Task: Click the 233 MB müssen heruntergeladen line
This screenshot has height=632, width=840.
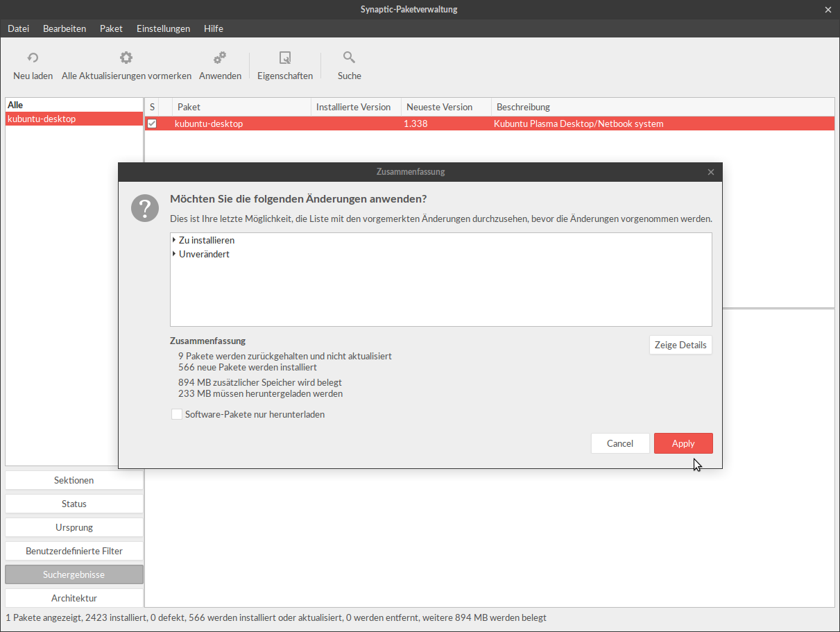Action: point(260,393)
